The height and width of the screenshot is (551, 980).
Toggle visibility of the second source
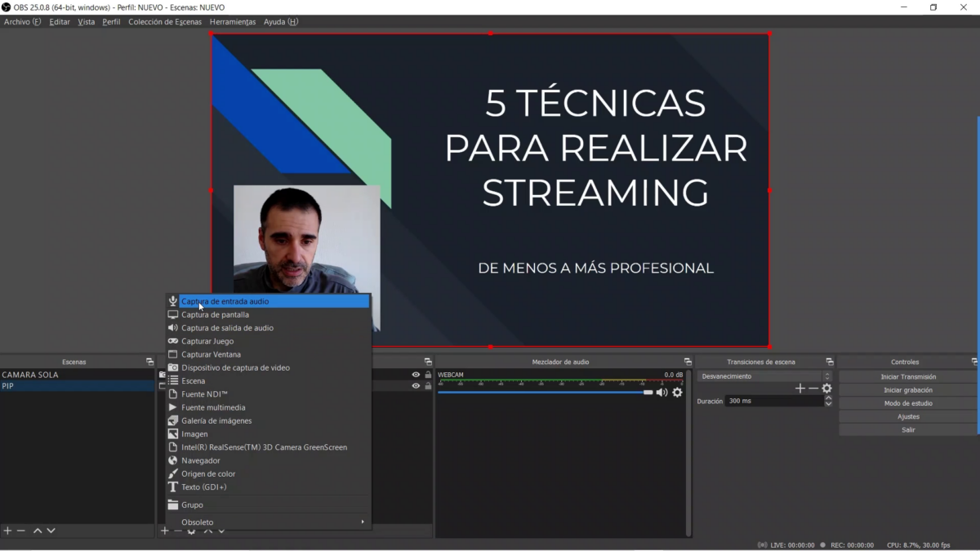coord(415,387)
